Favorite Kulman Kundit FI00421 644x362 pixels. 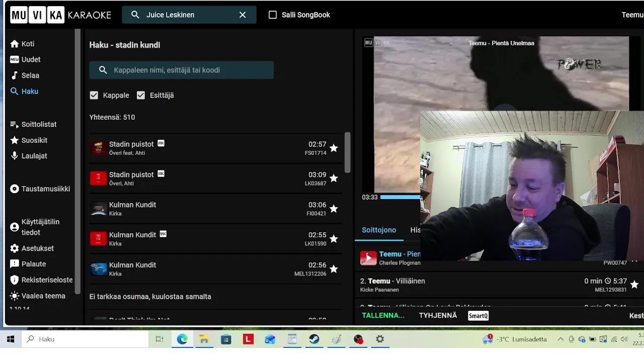click(x=334, y=209)
